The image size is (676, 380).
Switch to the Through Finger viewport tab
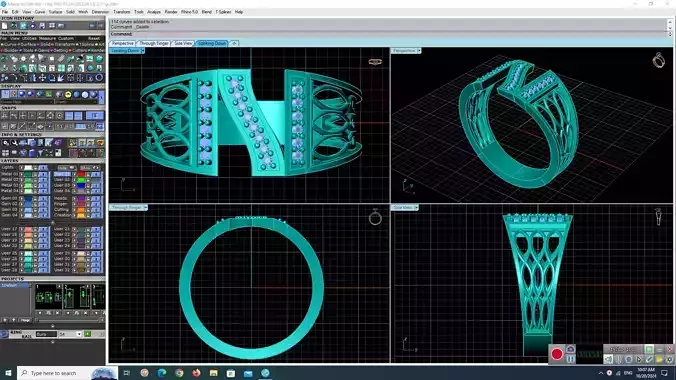(154, 44)
